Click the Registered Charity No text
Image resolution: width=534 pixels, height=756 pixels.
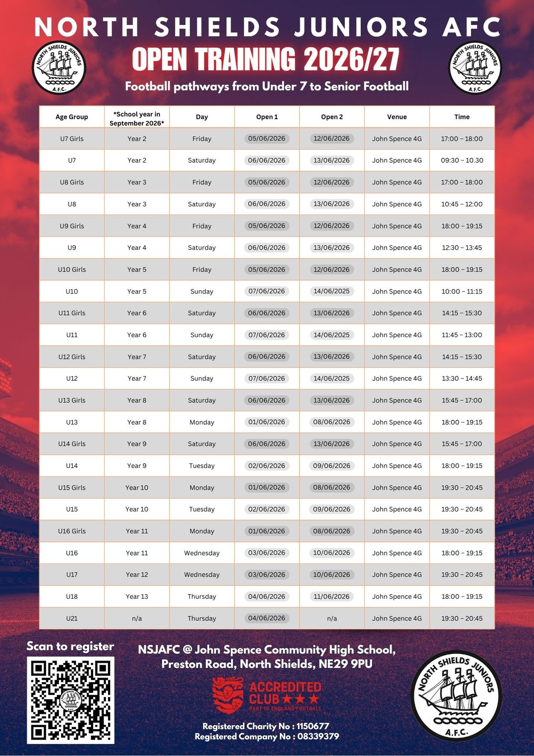click(266, 726)
